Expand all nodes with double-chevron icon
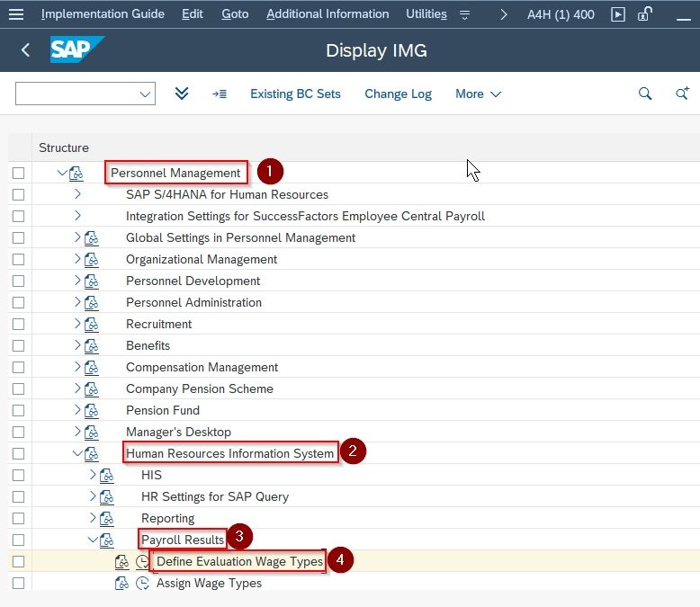The image size is (700, 607). pyautogui.click(x=182, y=94)
